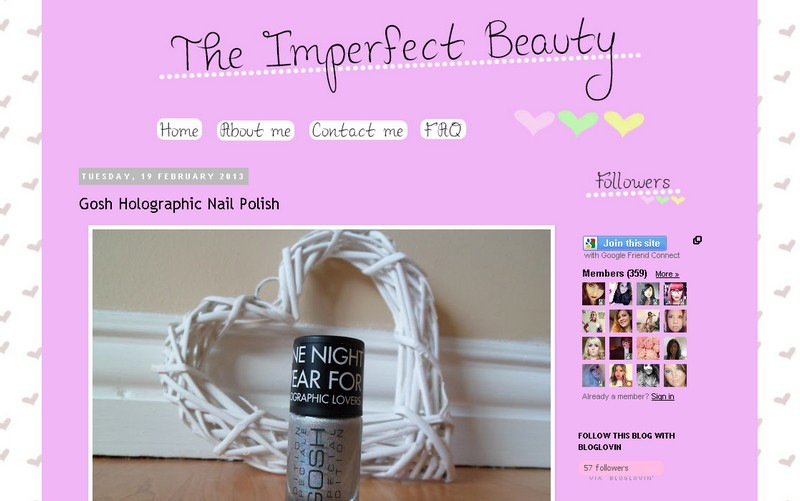Select the pink roses member avatar
The image size is (800, 501).
click(648, 348)
